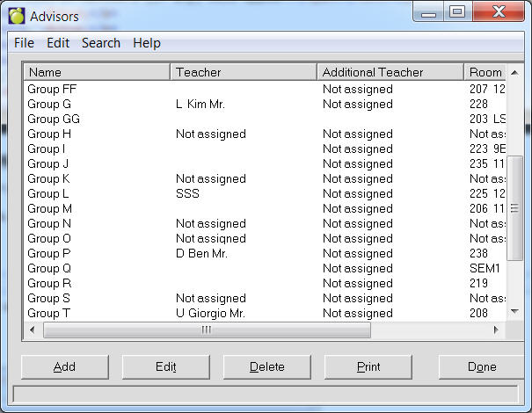The height and width of the screenshot is (413, 532).
Task: Click the Teacher column header
Action: 244,72
